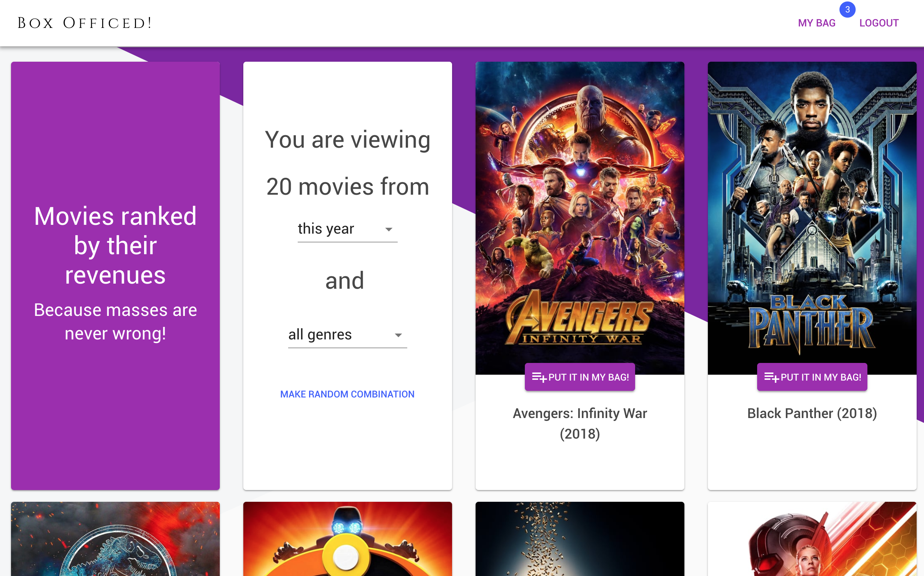The height and width of the screenshot is (576, 924).
Task: Click playlist-add icon on Black Panther button
Action: pyautogui.click(x=771, y=377)
